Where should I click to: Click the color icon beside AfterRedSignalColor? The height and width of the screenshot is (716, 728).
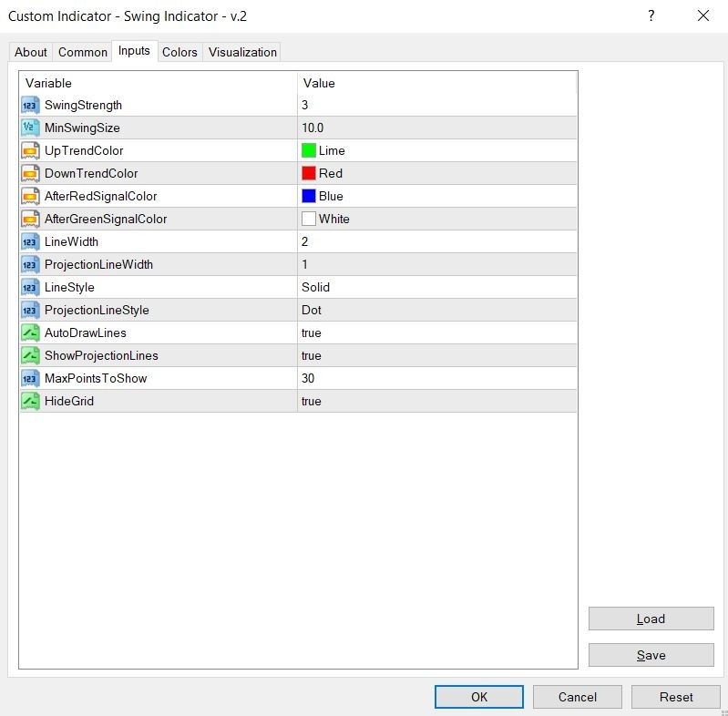click(x=30, y=196)
